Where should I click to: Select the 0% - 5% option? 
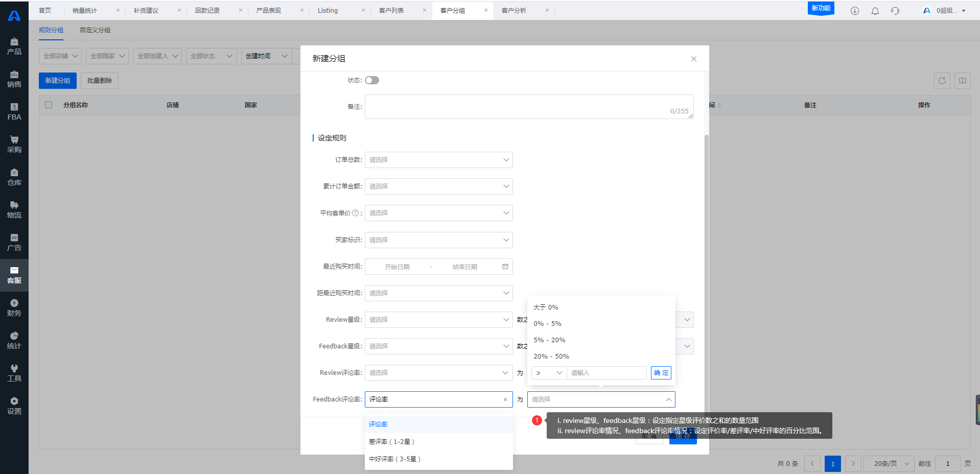click(x=601, y=324)
